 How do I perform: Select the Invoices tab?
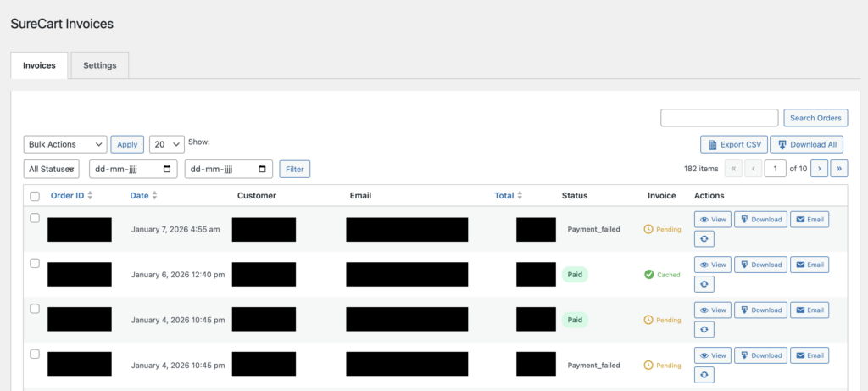[x=39, y=65]
